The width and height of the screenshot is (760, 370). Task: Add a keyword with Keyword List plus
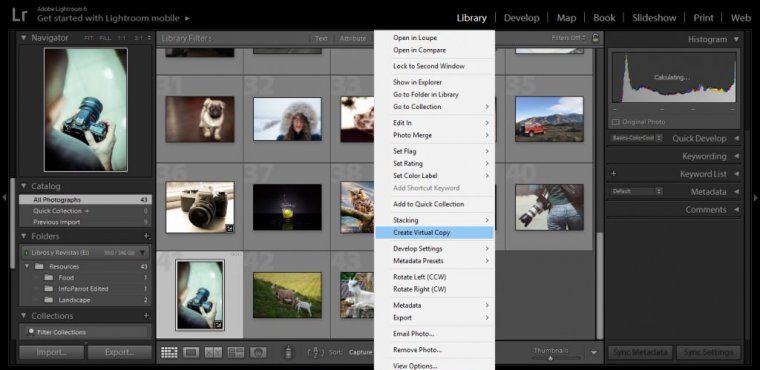pos(613,174)
